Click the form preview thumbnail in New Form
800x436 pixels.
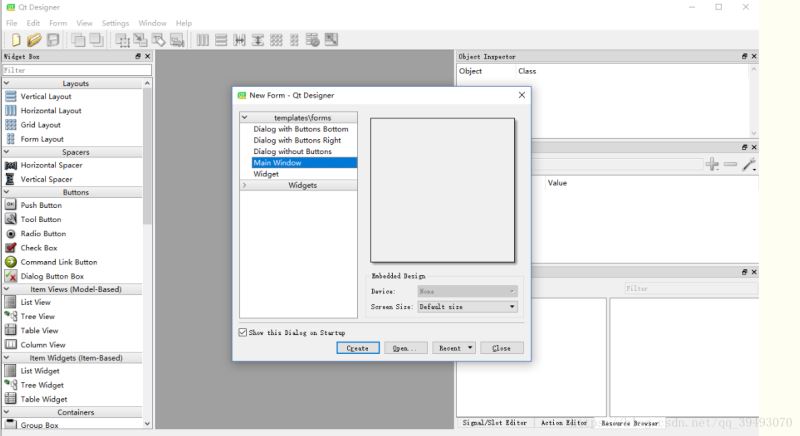(x=442, y=190)
